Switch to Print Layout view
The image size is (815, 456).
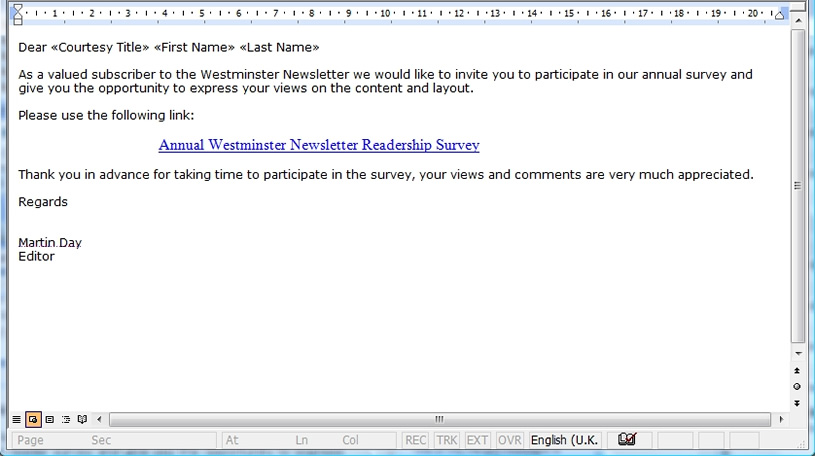pyautogui.click(x=49, y=419)
